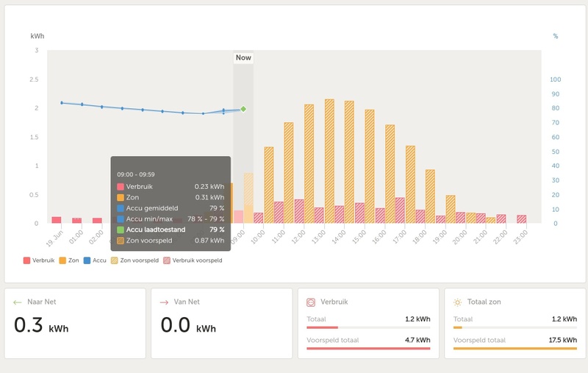Click the Verbruik socket icon
Screen dimensions: 588x373
(311, 302)
